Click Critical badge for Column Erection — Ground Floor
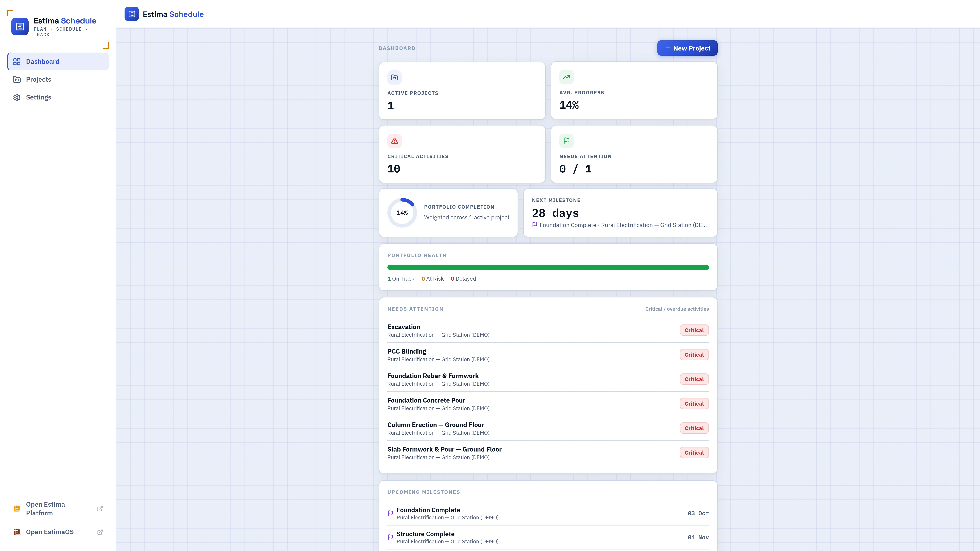980x551 pixels. [x=694, y=428]
